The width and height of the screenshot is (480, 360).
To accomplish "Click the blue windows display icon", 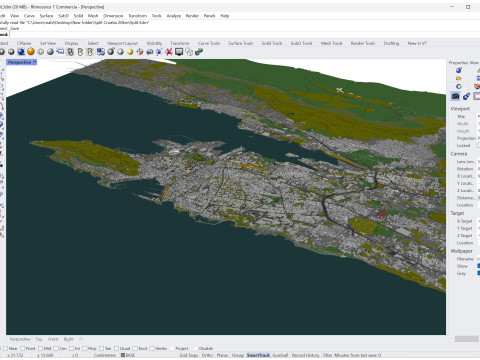I will coord(101,52).
